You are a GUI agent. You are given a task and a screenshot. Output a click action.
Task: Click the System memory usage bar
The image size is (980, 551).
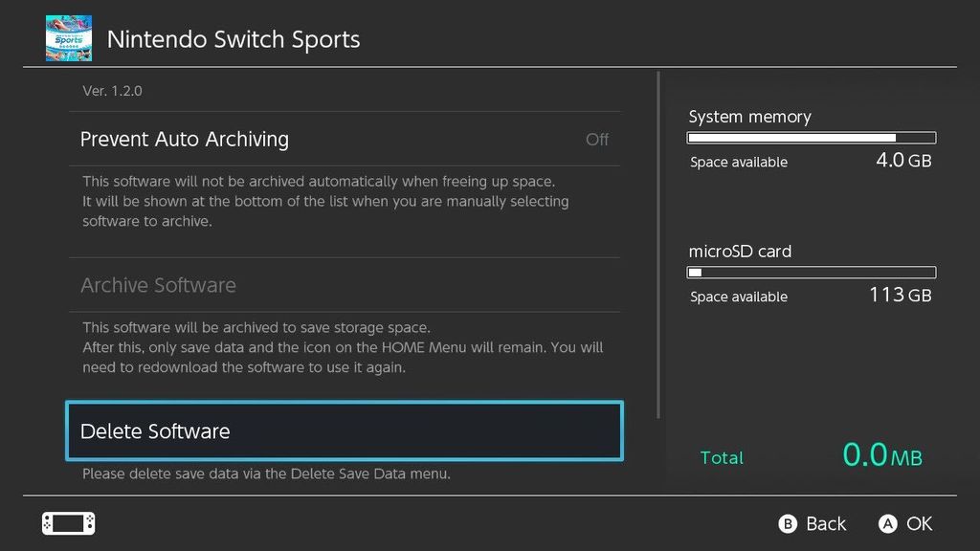coord(812,138)
